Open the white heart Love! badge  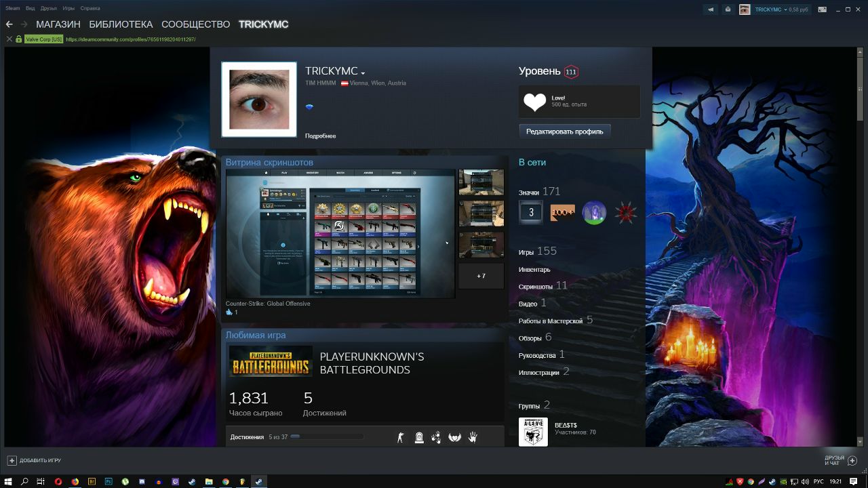click(535, 102)
